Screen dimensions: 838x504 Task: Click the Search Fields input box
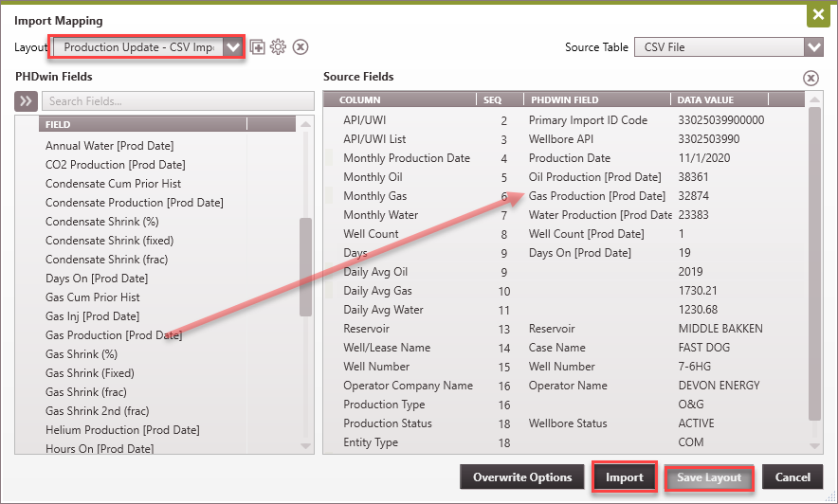pos(178,101)
